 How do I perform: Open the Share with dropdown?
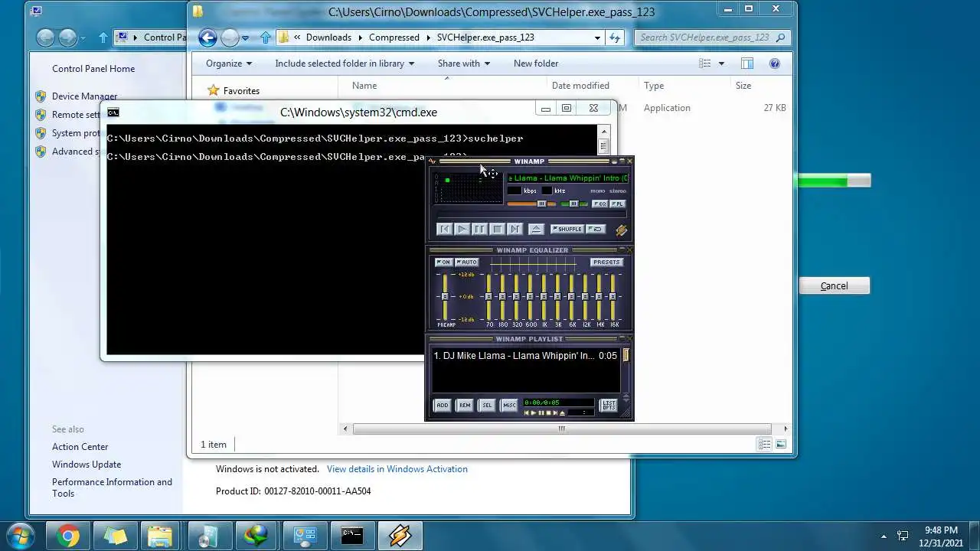464,64
